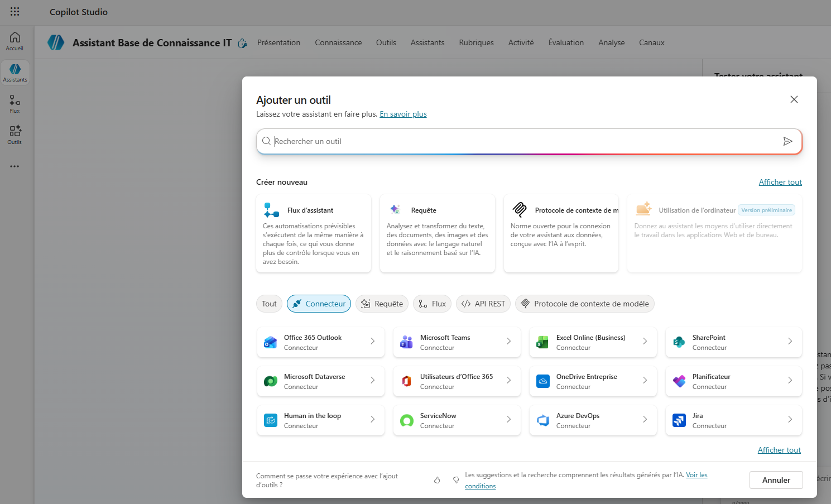Switch to the Connaissance tab
This screenshot has width=831, height=504.
[338, 42]
